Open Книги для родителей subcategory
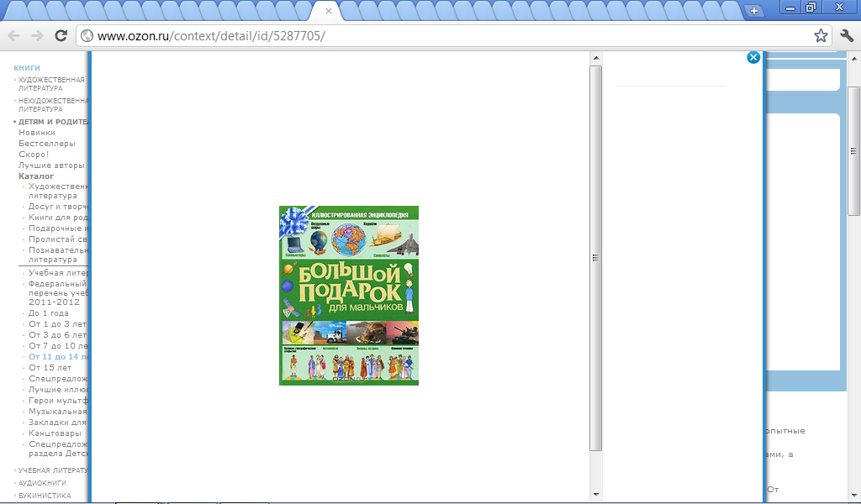This screenshot has height=504, width=861. 58,218
